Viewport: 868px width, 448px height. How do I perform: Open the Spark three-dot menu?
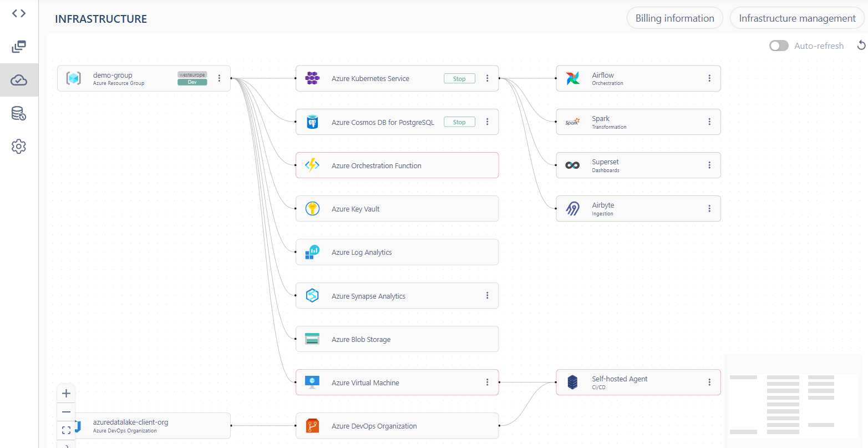tap(709, 122)
